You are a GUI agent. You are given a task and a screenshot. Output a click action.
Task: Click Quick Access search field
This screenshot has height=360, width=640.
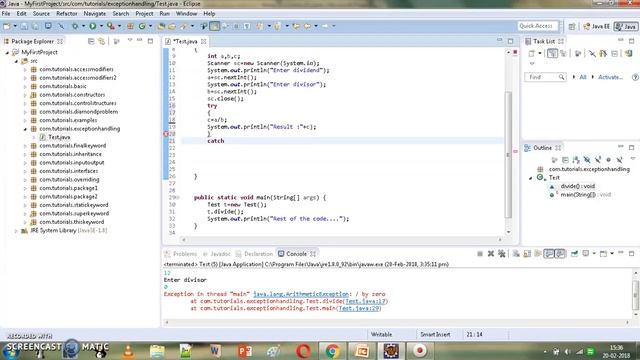538,26
